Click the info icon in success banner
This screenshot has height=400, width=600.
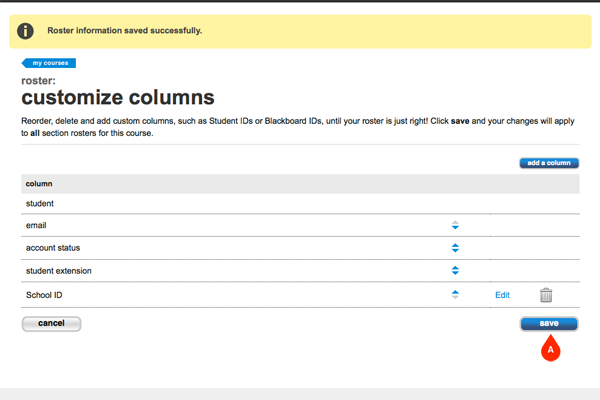tap(26, 31)
